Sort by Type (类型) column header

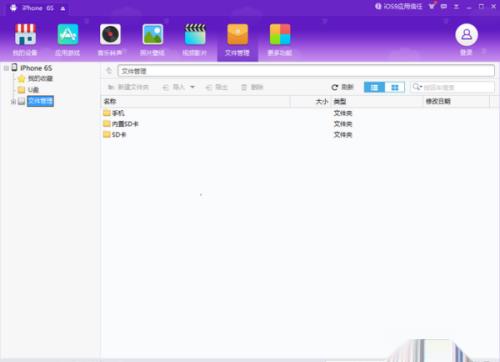377,101
